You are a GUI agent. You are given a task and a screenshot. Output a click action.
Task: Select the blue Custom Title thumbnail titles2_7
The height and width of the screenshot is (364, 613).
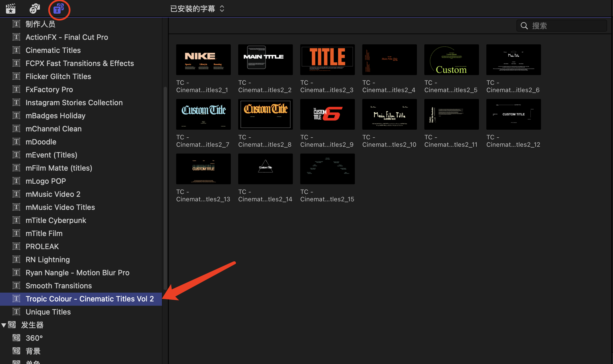click(203, 114)
